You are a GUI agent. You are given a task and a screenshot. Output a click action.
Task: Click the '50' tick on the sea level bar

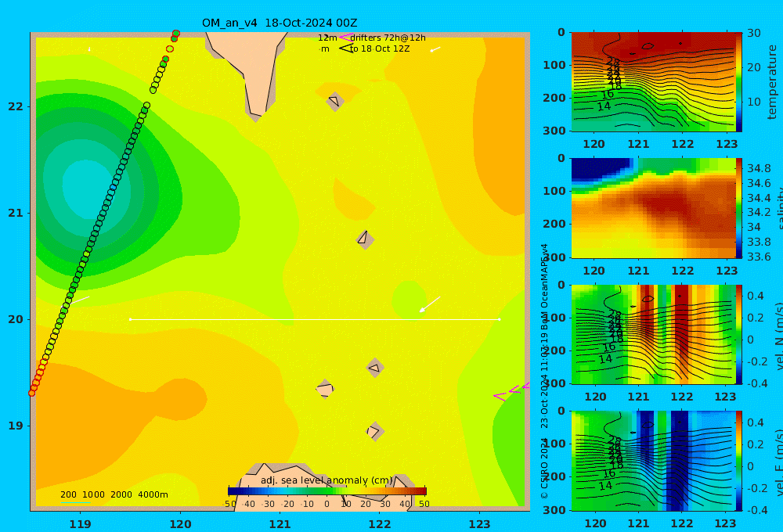tap(424, 504)
